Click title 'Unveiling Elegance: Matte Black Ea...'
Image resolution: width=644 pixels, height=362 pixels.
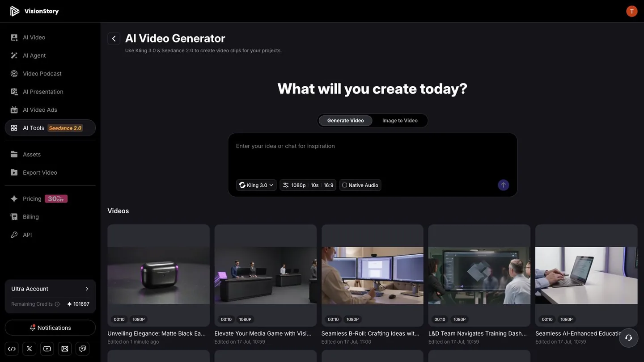click(157, 333)
